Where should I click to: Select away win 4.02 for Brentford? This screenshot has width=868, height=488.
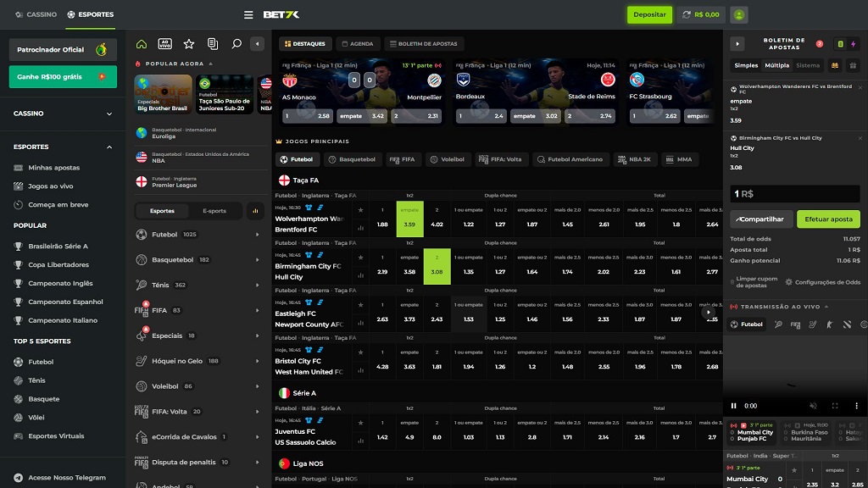pyautogui.click(x=437, y=219)
